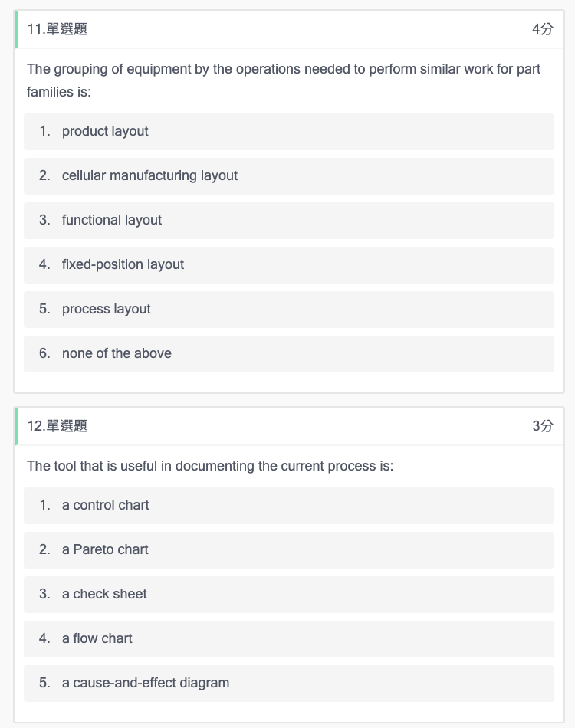This screenshot has height=728, width=575.
Task: Click the question text about grouping equipment
Action: (x=284, y=70)
